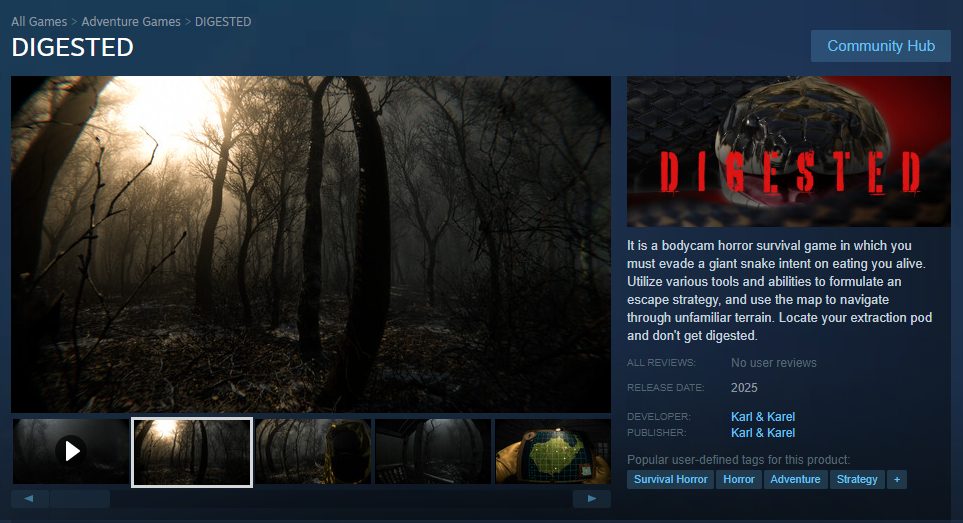This screenshot has height=523, width=963.
Task: Open publisher Karl & Karel link
Action: click(763, 433)
